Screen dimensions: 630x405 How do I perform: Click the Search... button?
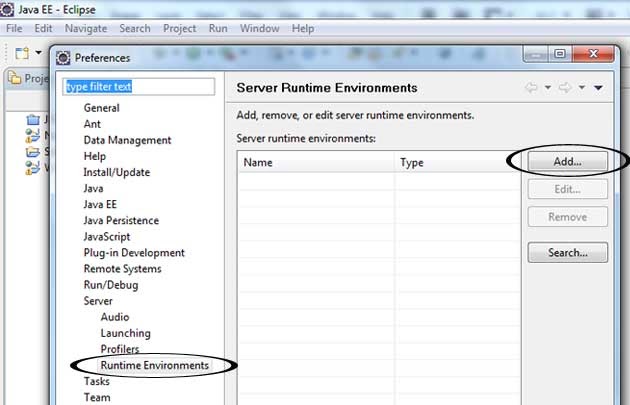[x=567, y=252]
